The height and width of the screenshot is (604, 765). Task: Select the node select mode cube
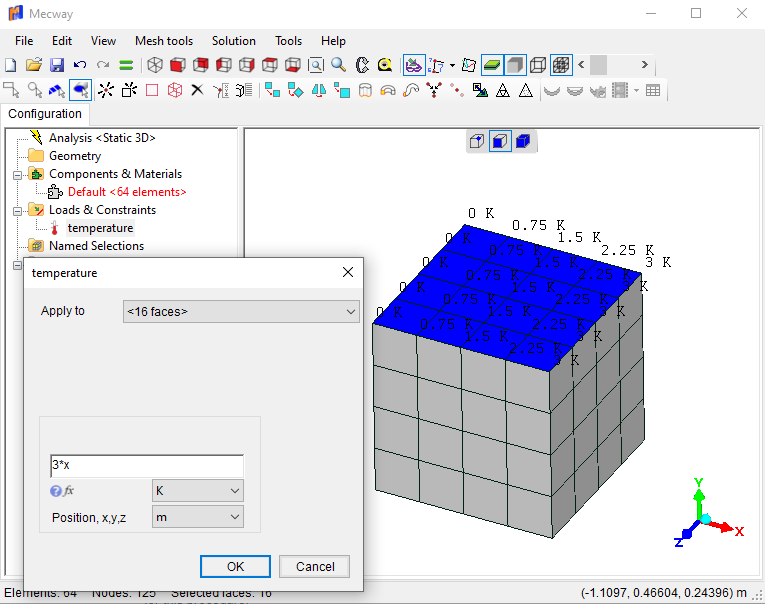point(477,141)
